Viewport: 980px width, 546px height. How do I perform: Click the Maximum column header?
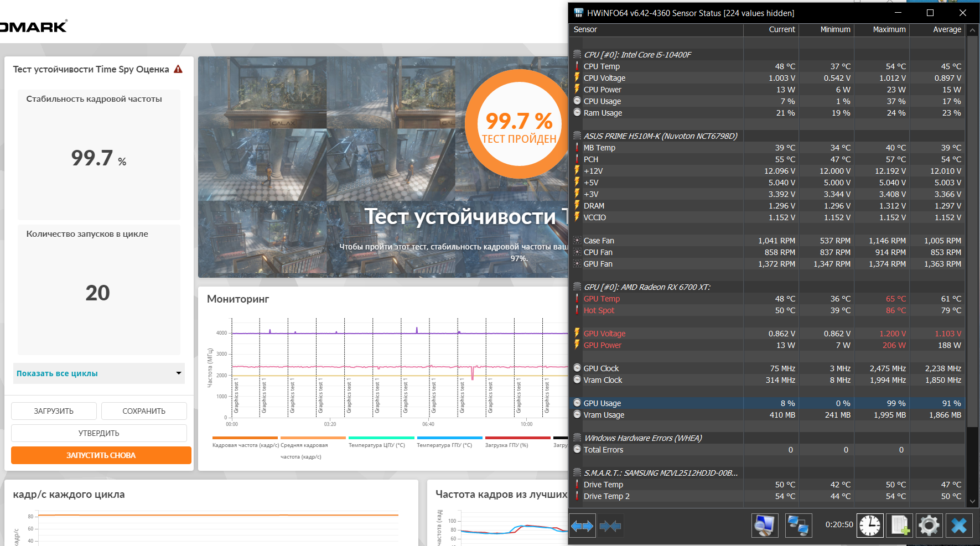[x=882, y=29]
